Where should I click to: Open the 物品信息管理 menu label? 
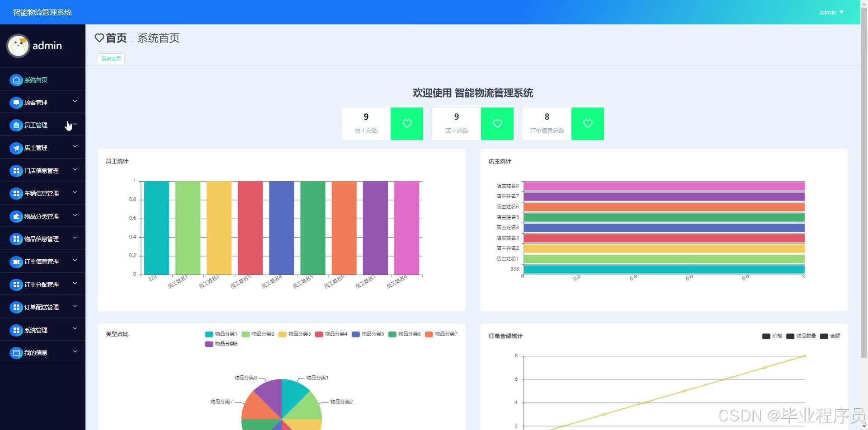click(x=42, y=239)
